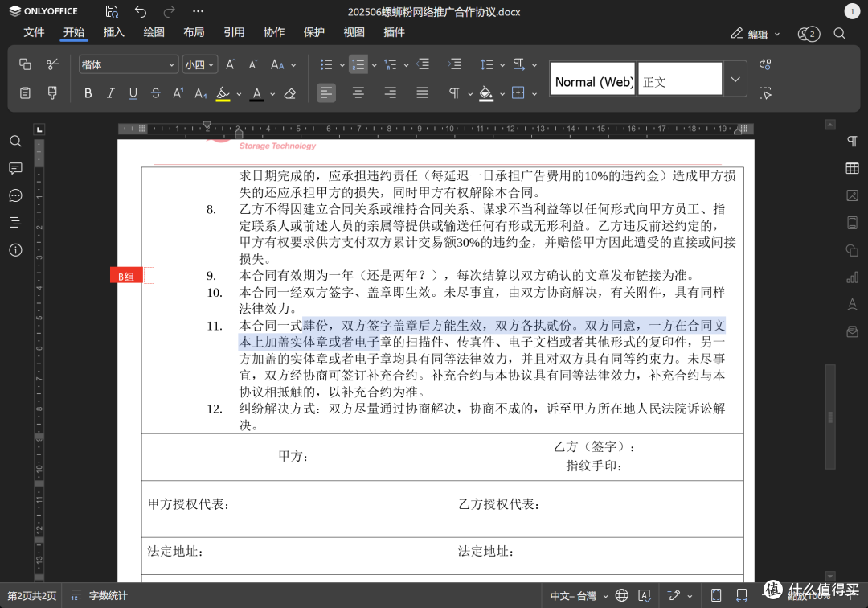Apply the yellow highlight color
This screenshot has width=868, height=608.
(x=223, y=93)
